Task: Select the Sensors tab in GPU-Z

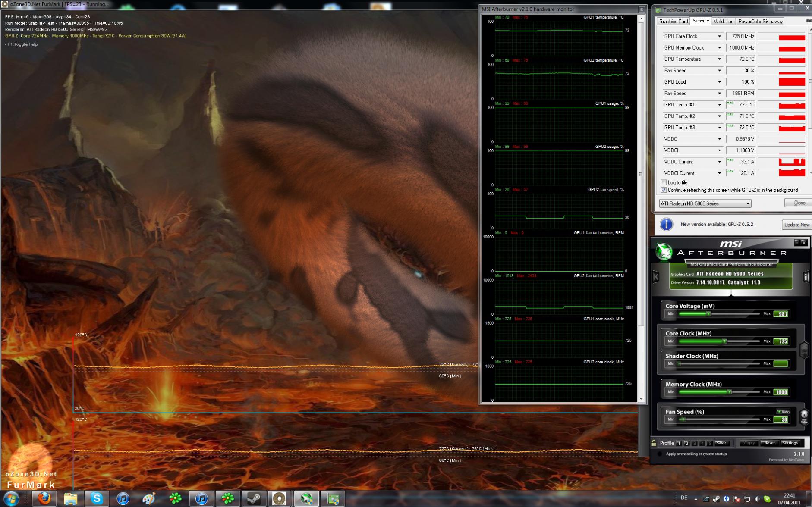Action: pyautogui.click(x=700, y=21)
